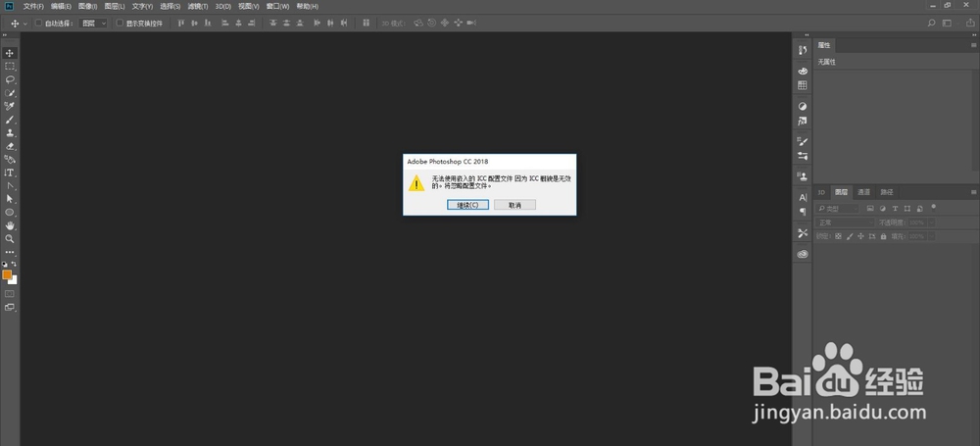Toggle type layer filter T icon

895,209
